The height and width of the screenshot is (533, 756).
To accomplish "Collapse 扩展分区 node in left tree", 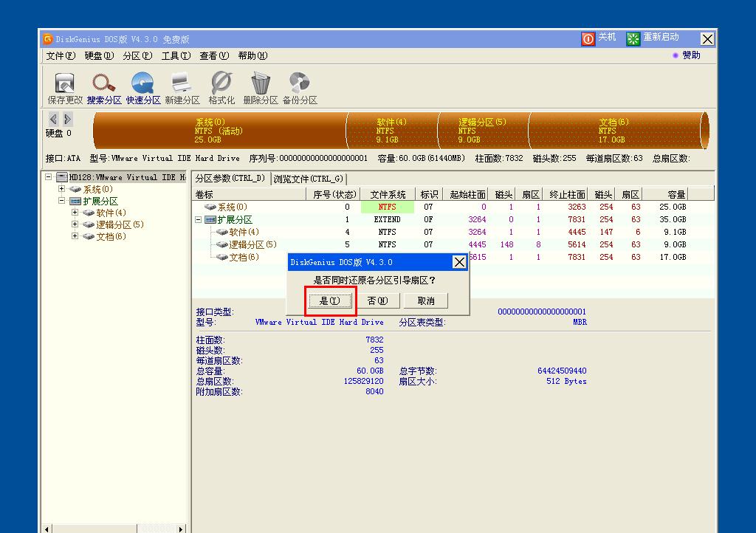I will [62, 201].
